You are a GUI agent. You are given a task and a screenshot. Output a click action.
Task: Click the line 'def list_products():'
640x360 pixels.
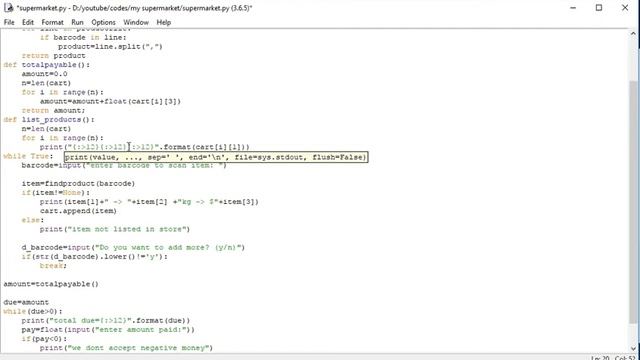[x=49, y=120]
